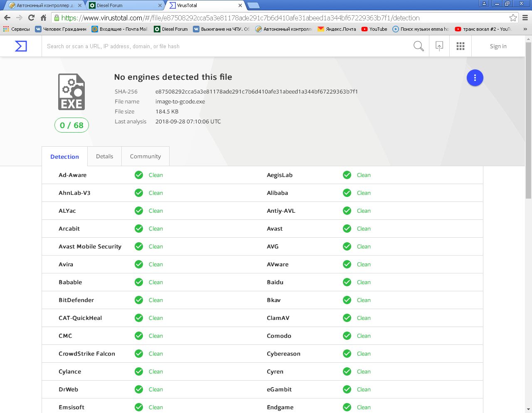The width and height of the screenshot is (532, 413).
Task: Open the Человек Гражданин VK bookmark
Action: [x=61, y=29]
